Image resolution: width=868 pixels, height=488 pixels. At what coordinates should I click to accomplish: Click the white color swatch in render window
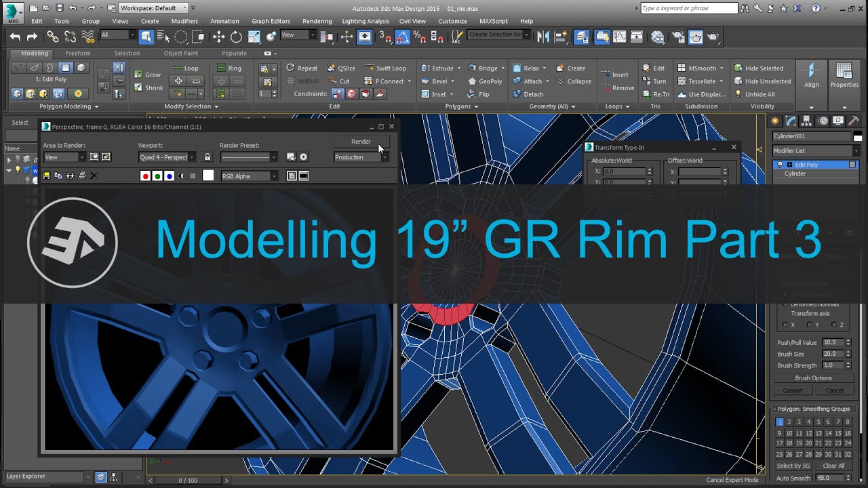click(x=208, y=176)
